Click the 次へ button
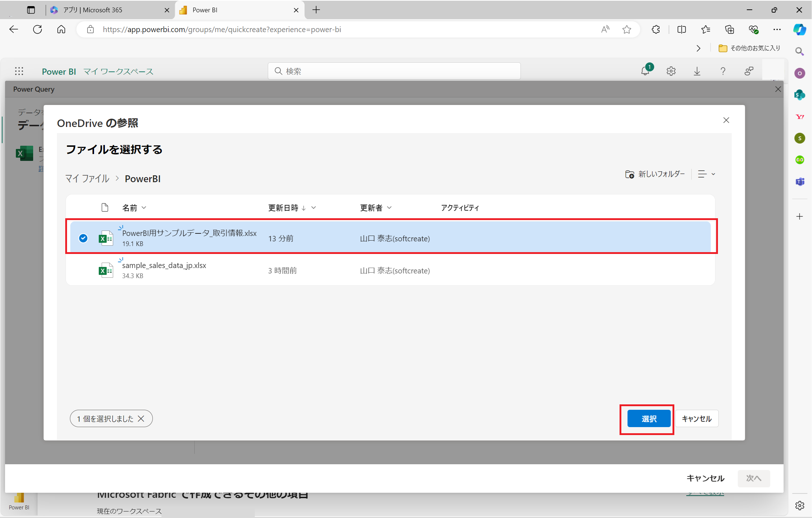This screenshot has width=812, height=518. tap(754, 478)
